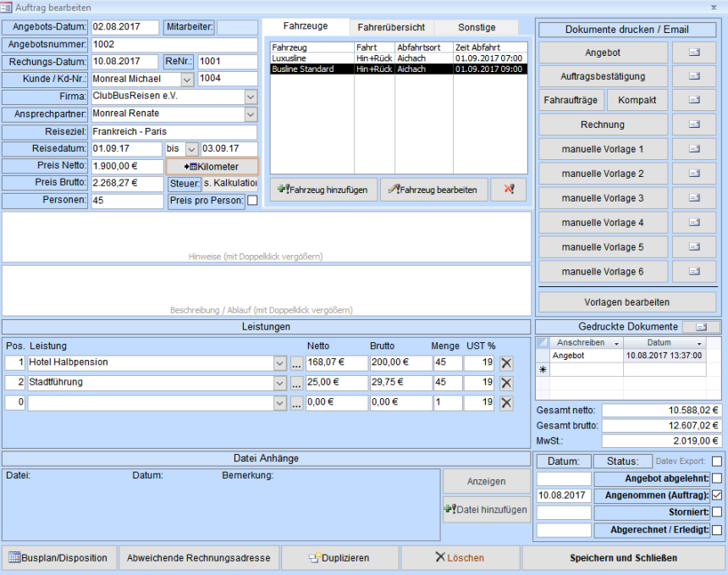Click the red X to remove selected vehicle

(508, 190)
